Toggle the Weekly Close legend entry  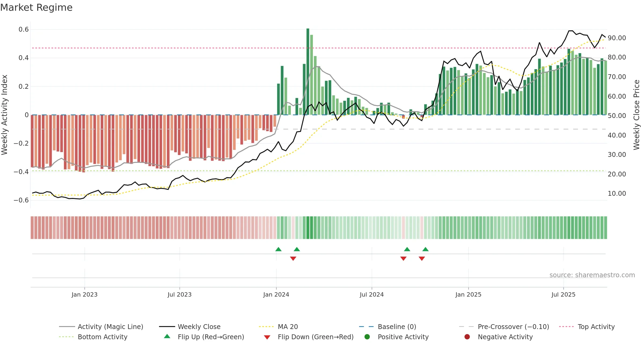pyautogui.click(x=190, y=327)
